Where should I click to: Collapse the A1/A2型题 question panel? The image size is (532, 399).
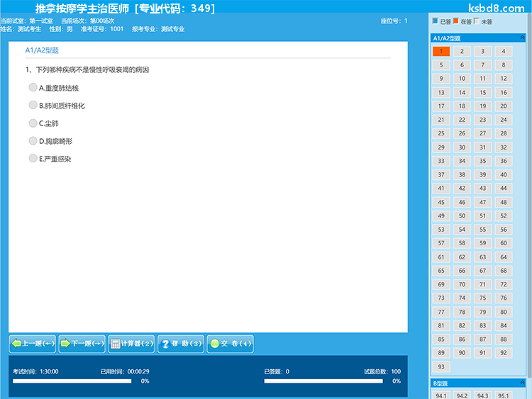coord(522,38)
